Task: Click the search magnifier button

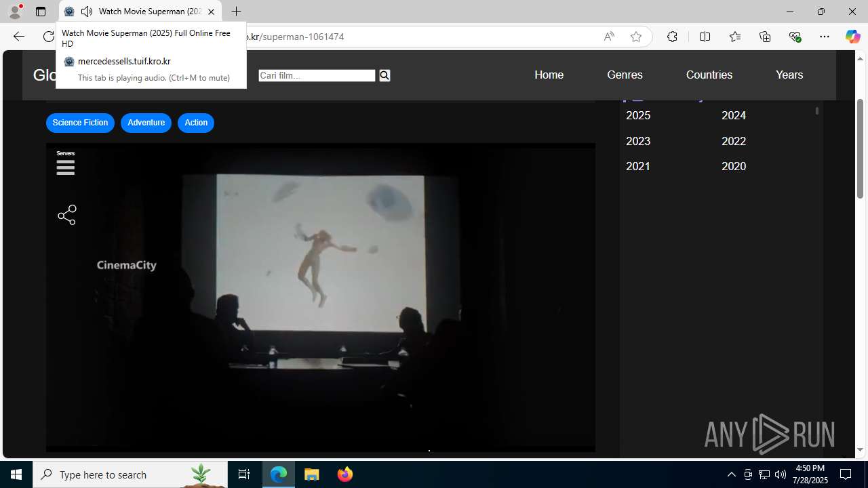Action: tap(384, 75)
